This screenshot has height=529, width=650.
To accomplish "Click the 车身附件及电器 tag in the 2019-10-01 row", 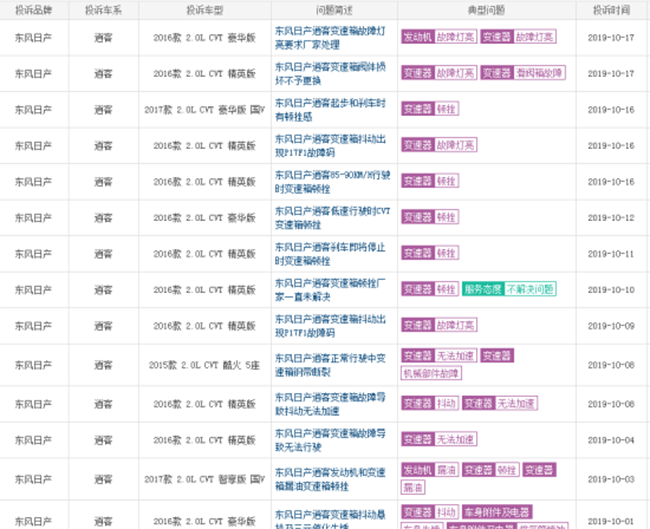I will click(497, 512).
